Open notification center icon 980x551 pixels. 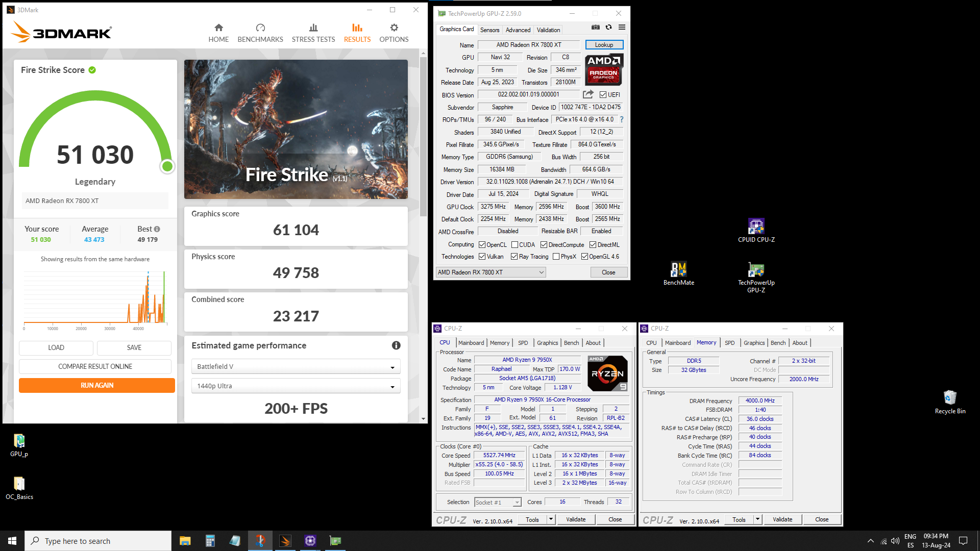click(x=963, y=541)
